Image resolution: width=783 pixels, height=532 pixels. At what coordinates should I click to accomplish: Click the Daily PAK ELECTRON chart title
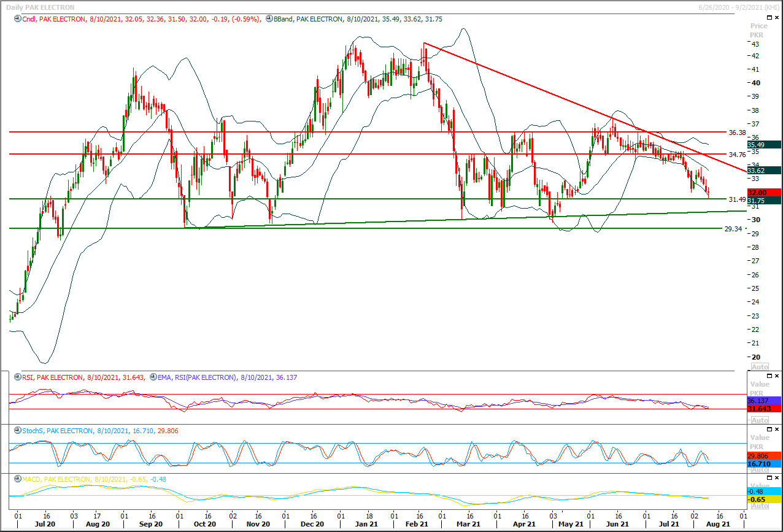pos(40,7)
